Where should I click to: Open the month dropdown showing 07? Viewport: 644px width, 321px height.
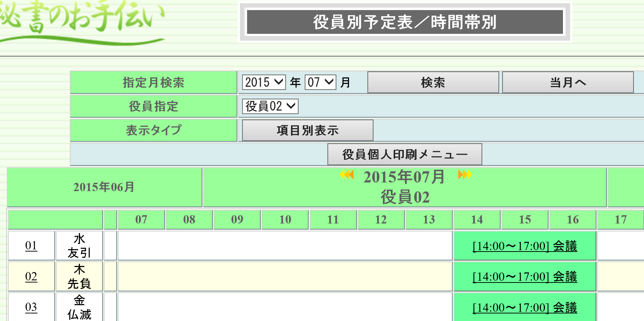tap(320, 82)
